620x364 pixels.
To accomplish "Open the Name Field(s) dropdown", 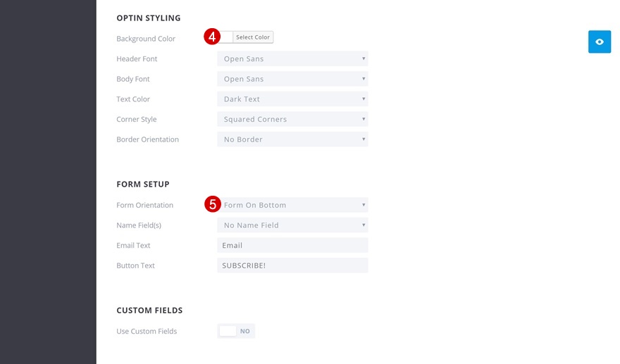I will (292, 225).
